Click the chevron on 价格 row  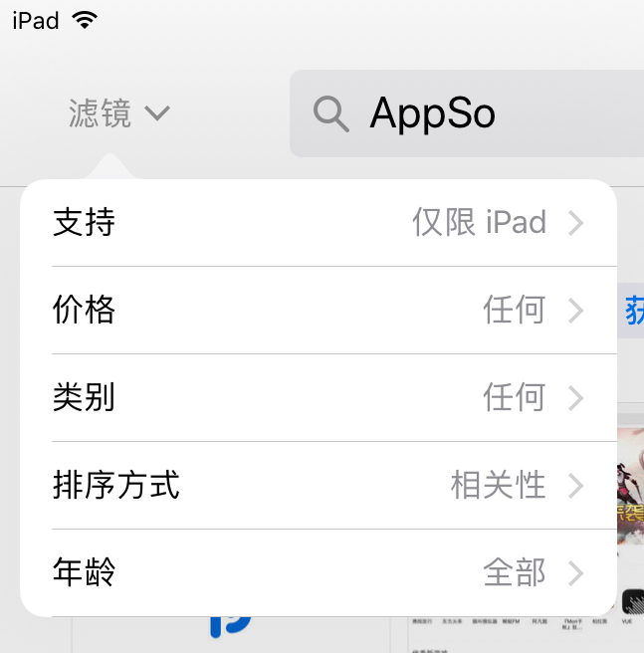pos(576,311)
